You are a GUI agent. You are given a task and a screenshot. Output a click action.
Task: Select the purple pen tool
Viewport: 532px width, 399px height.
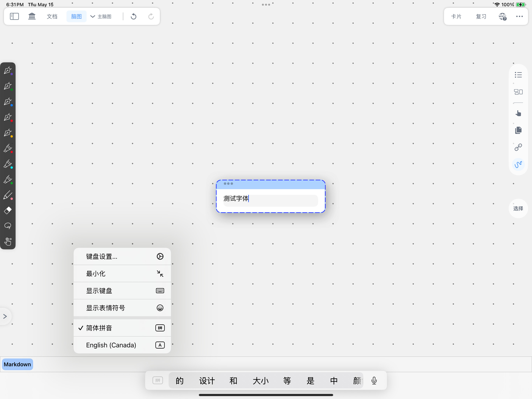[8, 71]
